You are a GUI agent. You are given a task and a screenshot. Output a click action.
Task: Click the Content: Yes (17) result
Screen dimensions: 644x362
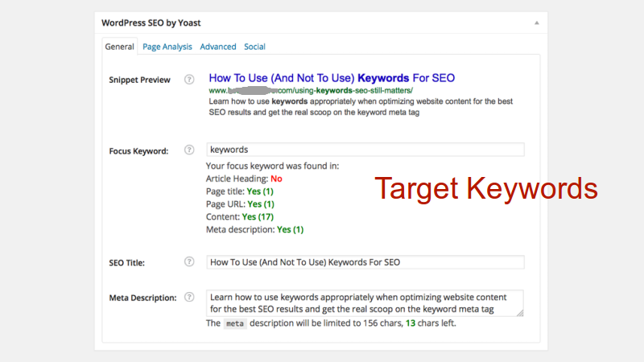[239, 216]
